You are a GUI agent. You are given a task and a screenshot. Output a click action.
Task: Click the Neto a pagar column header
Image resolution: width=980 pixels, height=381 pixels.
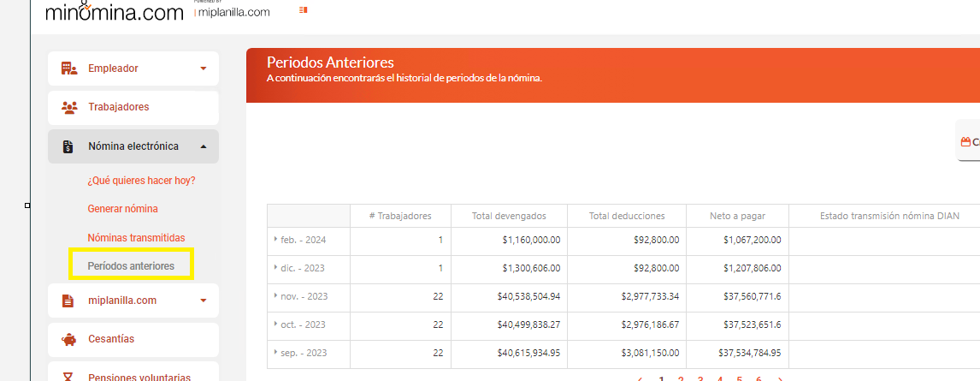(737, 216)
